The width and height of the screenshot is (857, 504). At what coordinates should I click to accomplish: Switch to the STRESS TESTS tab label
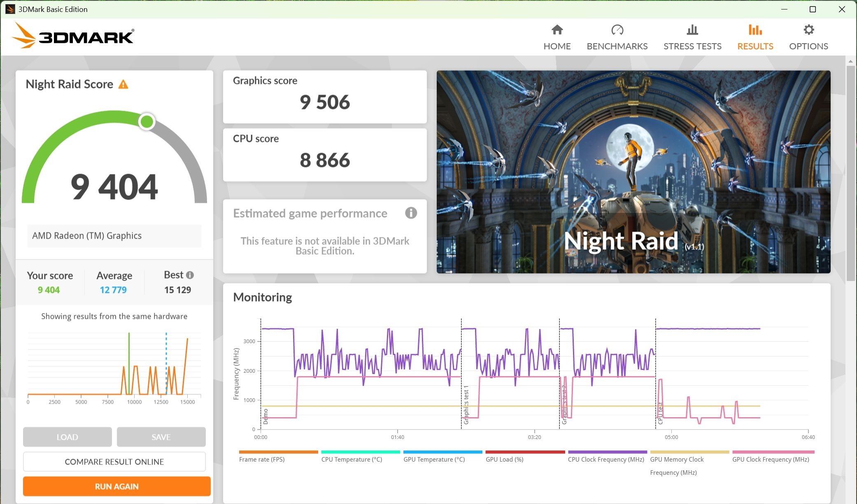[x=692, y=46]
